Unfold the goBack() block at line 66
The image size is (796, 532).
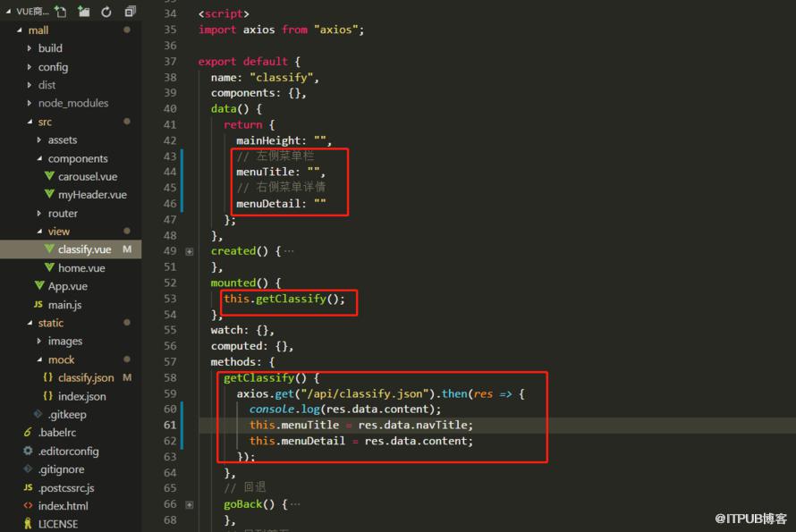(190, 504)
